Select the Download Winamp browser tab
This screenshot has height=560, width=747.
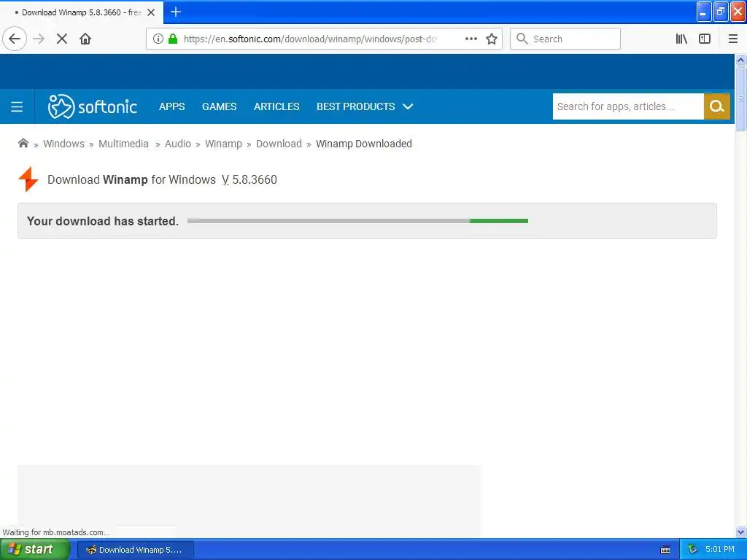pyautogui.click(x=82, y=12)
